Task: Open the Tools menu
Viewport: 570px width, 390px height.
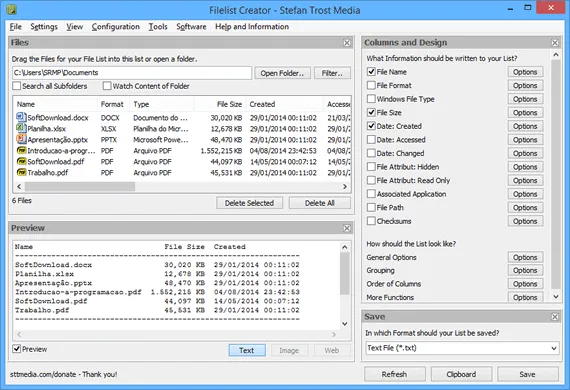Action: click(158, 27)
